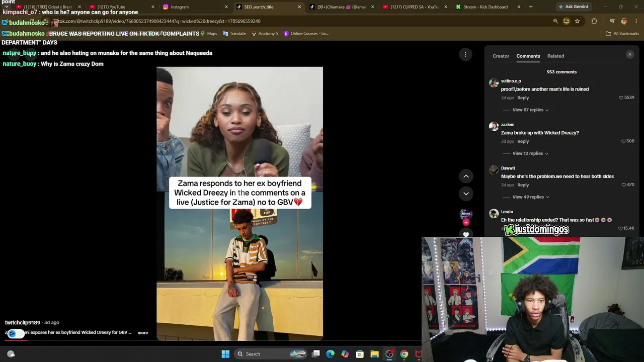Open Translate bookmark
The width and height of the screenshot is (644, 362).
coord(234,34)
